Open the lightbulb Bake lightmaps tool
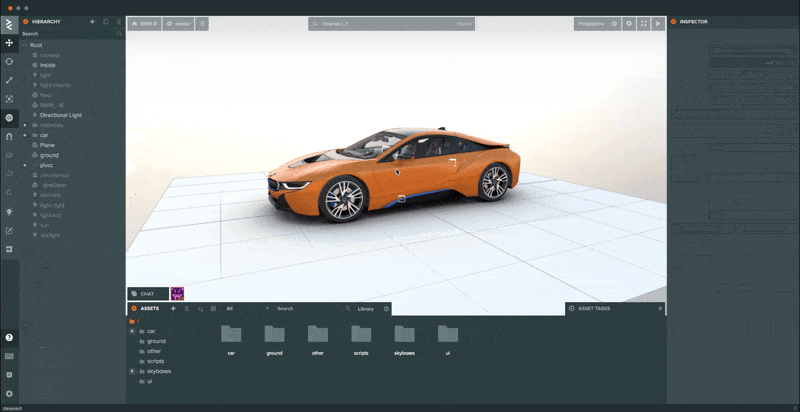 tap(9, 212)
